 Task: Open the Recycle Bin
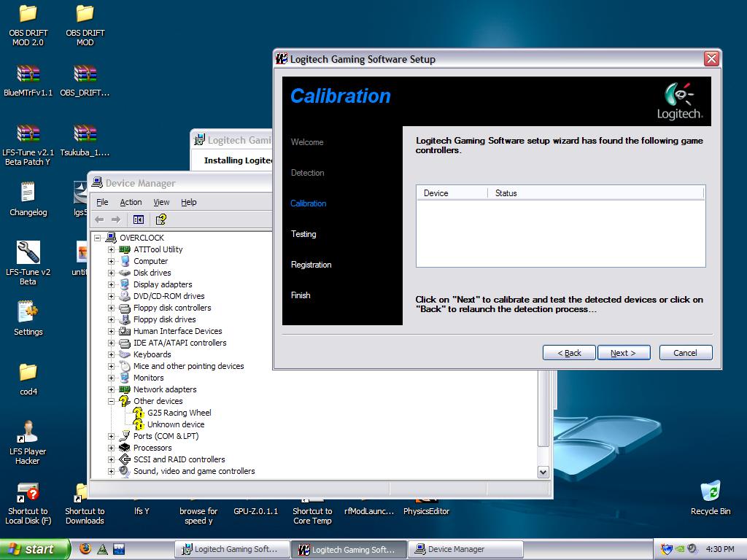[x=711, y=491]
